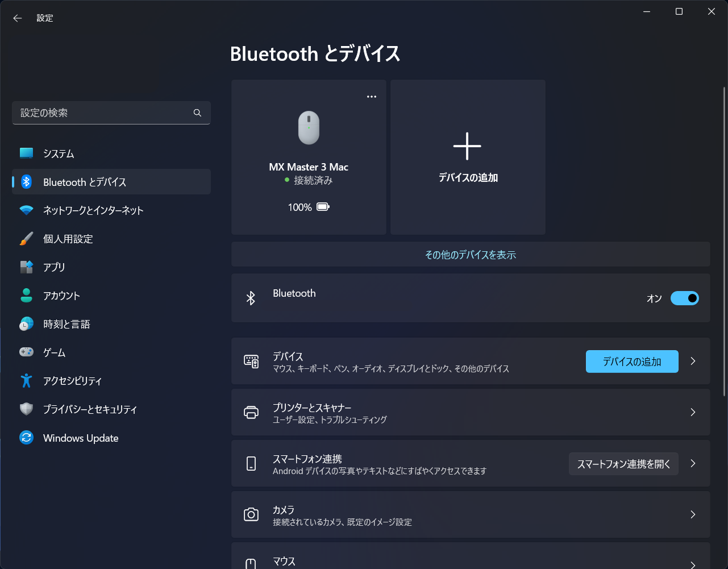Viewport: 728px width, 569px height.
Task: Open the MX Master 3 Mac options menu
Action: (372, 97)
